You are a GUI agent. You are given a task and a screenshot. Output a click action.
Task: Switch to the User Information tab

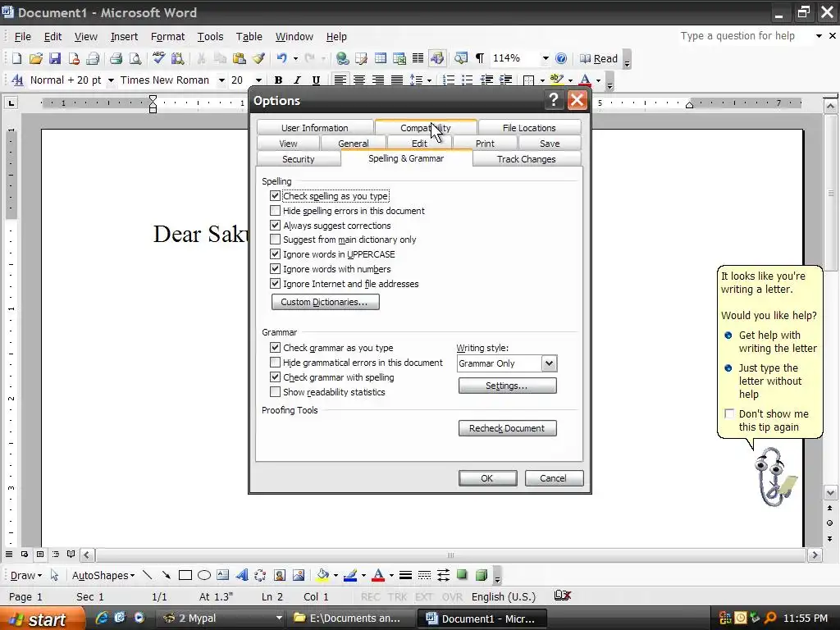pyautogui.click(x=315, y=128)
